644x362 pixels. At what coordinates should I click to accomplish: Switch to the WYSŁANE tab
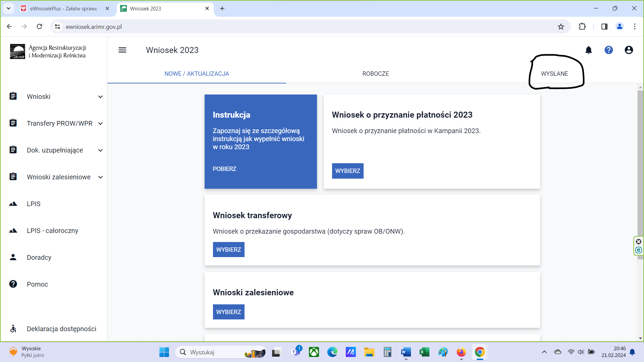(554, 74)
